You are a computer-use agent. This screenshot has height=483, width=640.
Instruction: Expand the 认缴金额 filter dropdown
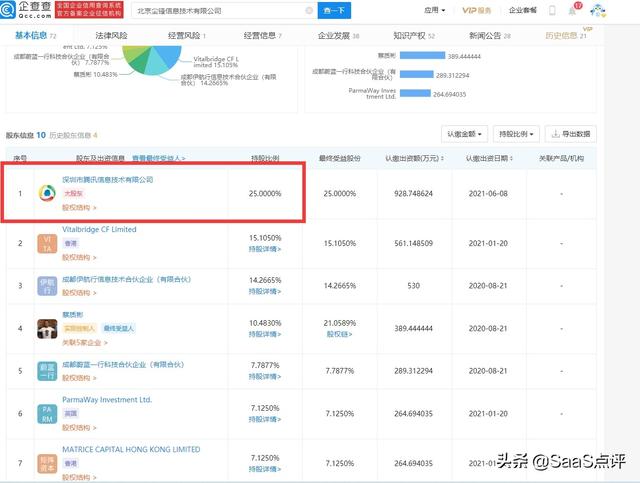(464, 134)
